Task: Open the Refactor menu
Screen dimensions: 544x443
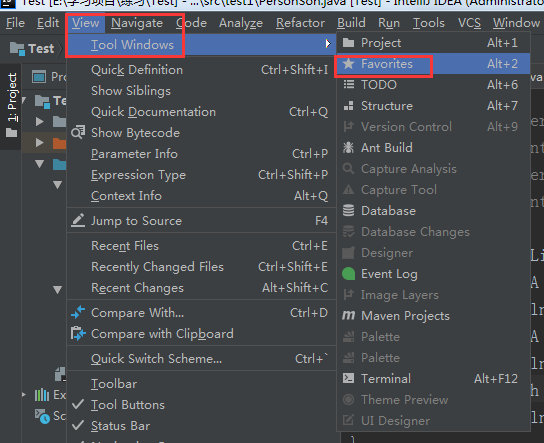Action: click(x=300, y=23)
